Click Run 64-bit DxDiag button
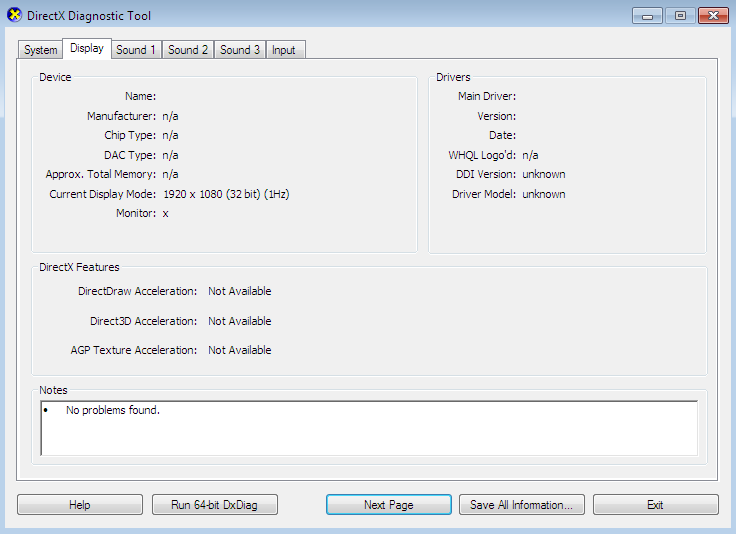 click(x=215, y=505)
